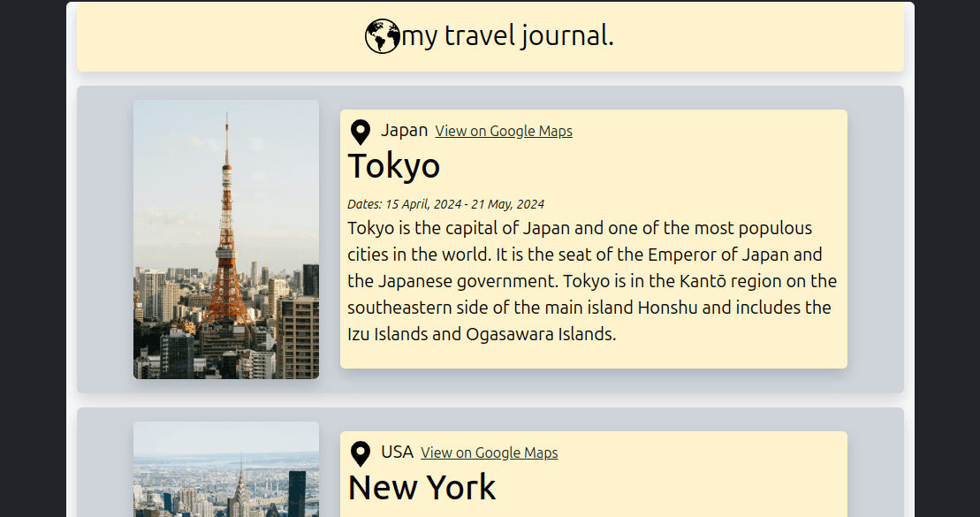Click the Tokyo Tower photo
The image size is (980, 517).
(226, 239)
